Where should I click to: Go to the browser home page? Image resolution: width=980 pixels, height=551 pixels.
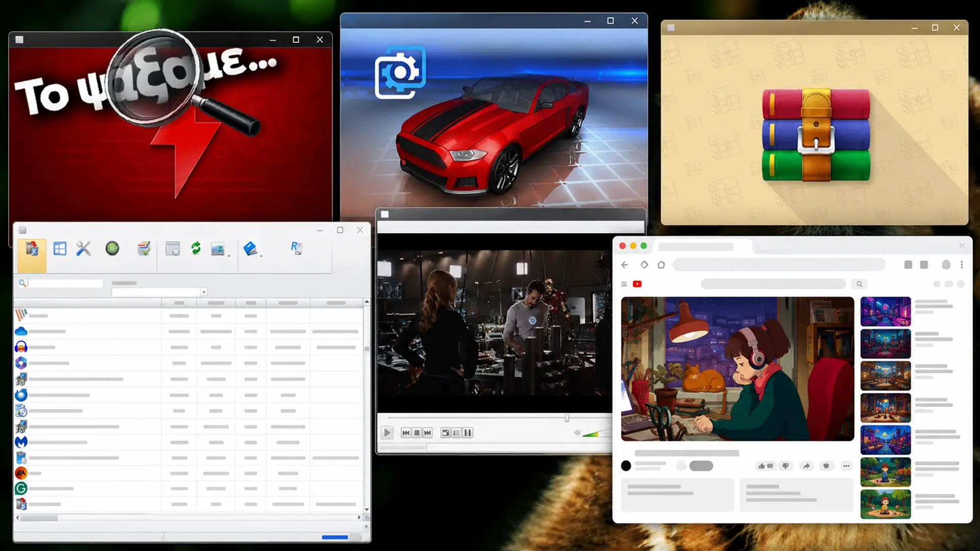(x=661, y=265)
